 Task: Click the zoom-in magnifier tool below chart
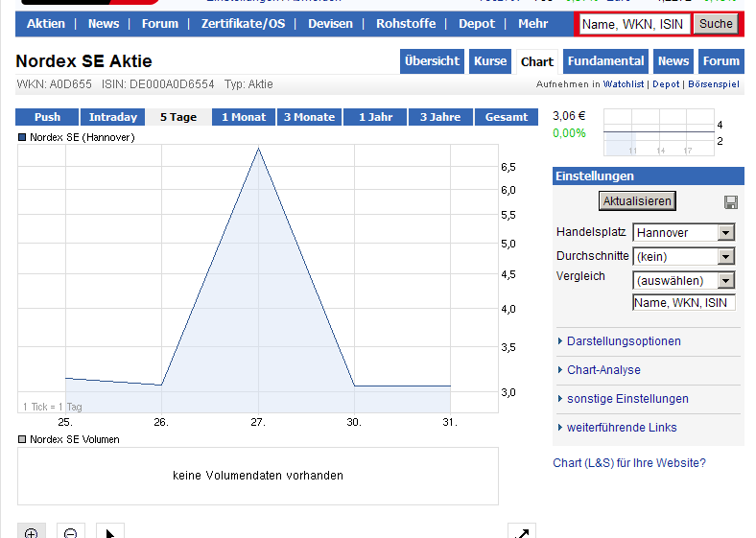coord(32,531)
